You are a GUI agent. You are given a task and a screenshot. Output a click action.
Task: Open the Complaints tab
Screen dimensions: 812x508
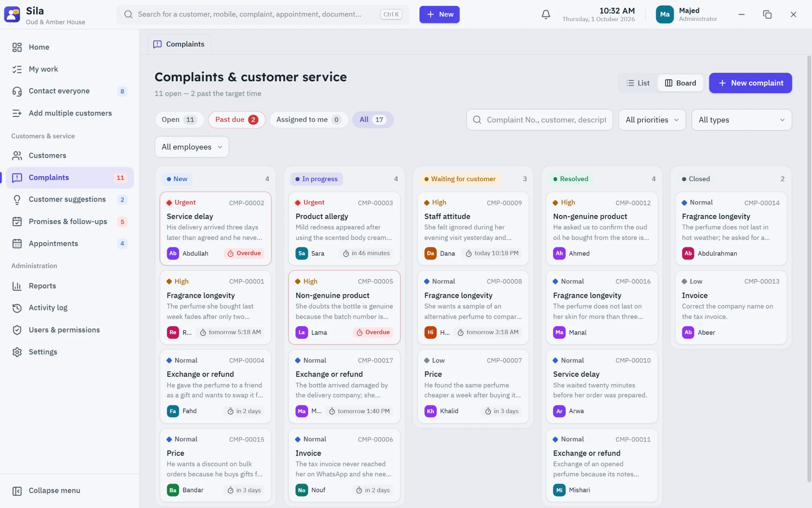click(x=179, y=44)
